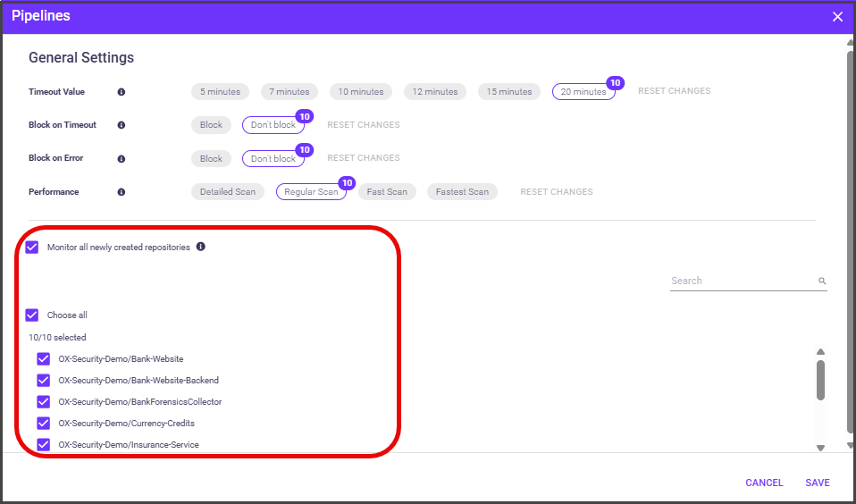Set Block on Timeout to Block

pyautogui.click(x=211, y=125)
